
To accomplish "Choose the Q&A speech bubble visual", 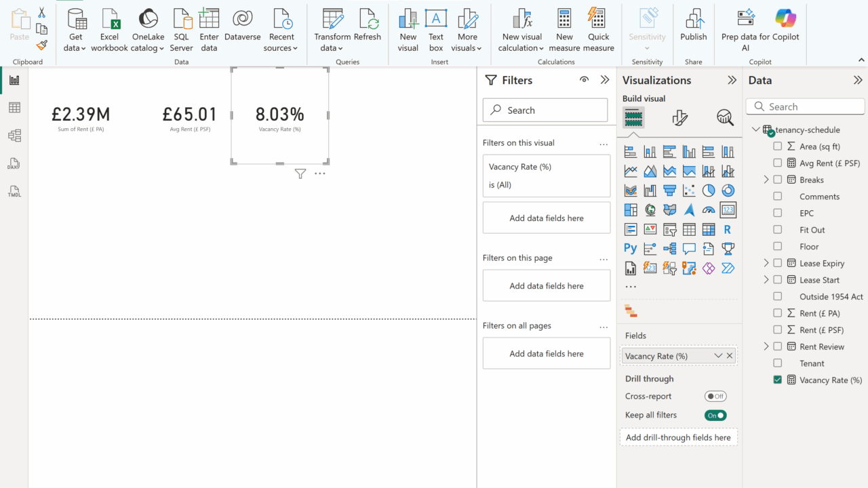I will (689, 249).
